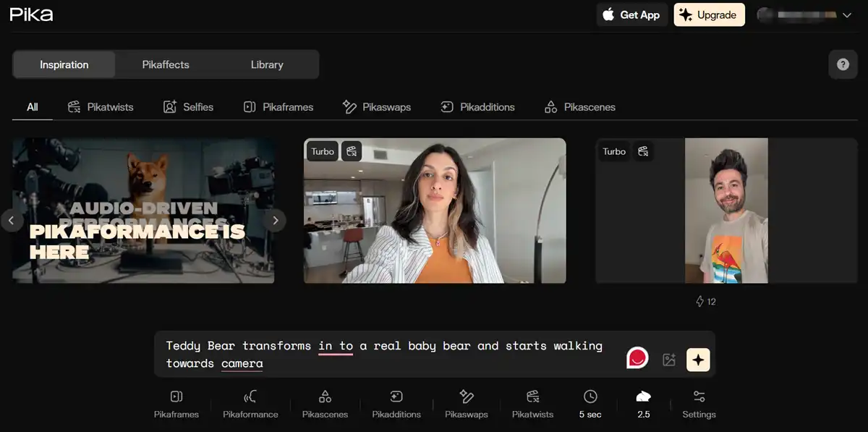Screen dimensions: 868x432
Task: Select the Pikaframes tool in the bottom toolbar
Action: [x=176, y=404]
